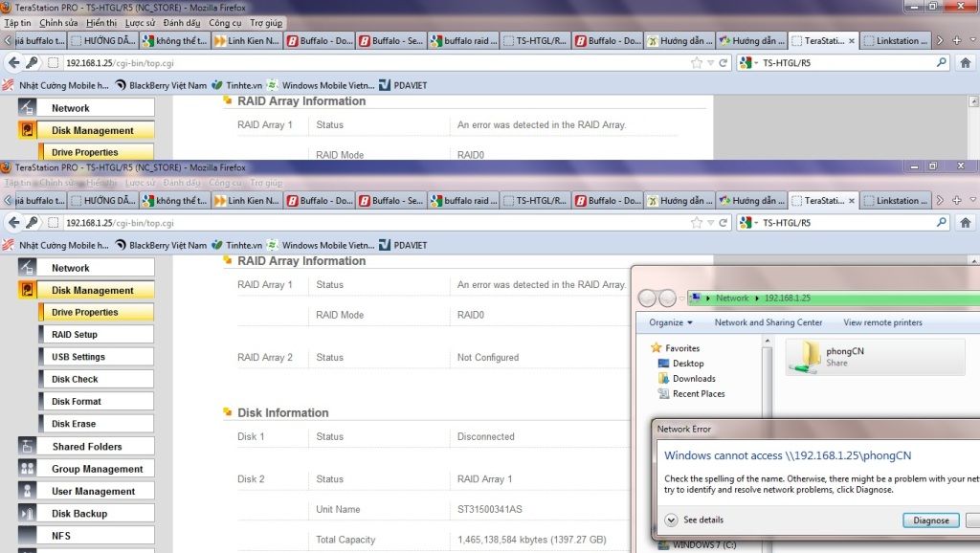Go back in the Explorer network window
980x553 pixels.
pyautogui.click(x=647, y=299)
